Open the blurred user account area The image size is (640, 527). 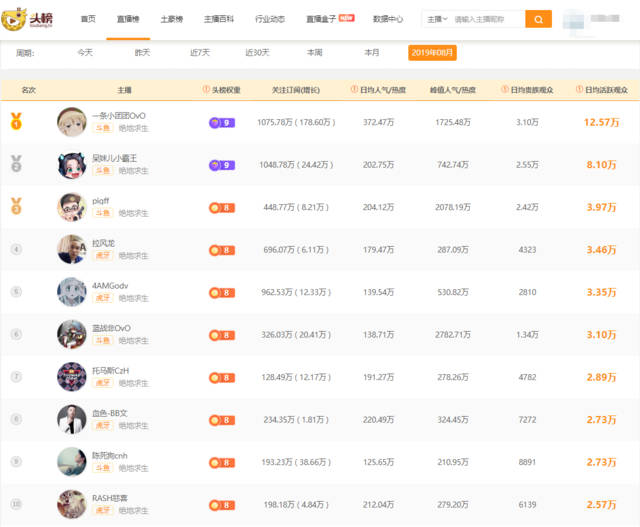pyautogui.click(x=591, y=21)
